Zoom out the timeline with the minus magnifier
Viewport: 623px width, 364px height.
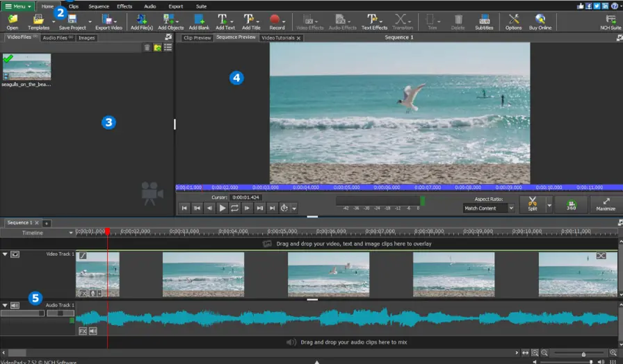pos(544,353)
